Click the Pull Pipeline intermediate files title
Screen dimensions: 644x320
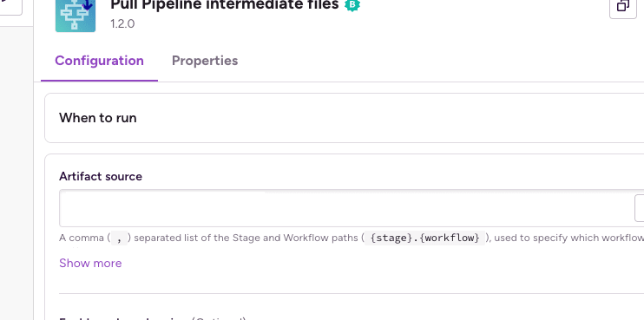pos(225,5)
